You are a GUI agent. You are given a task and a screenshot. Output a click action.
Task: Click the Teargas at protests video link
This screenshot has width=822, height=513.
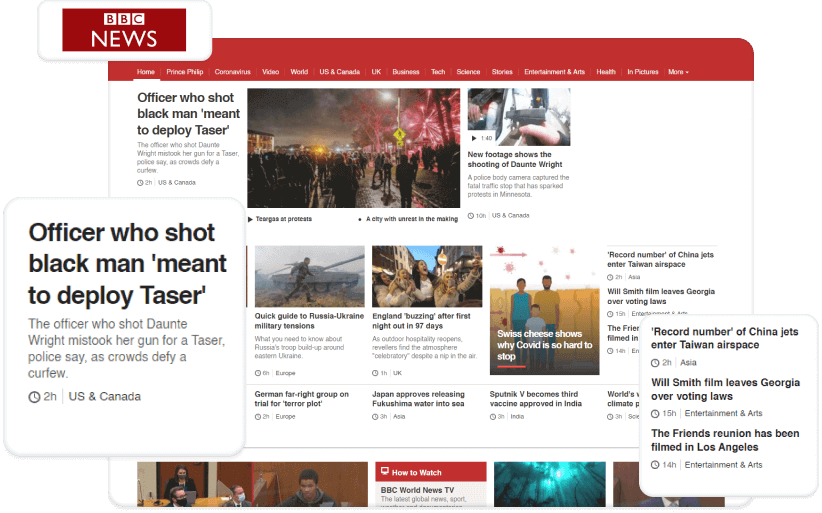(x=283, y=219)
